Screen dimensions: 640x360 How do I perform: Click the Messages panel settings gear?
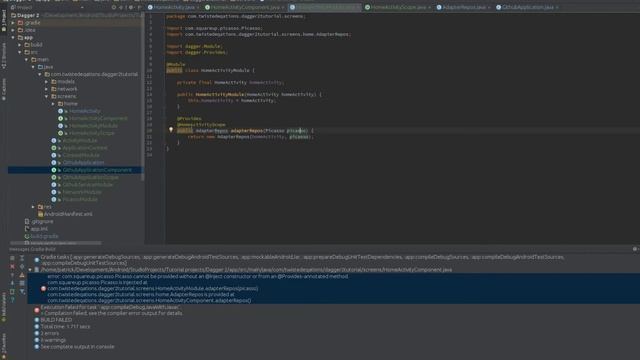pos(635,249)
